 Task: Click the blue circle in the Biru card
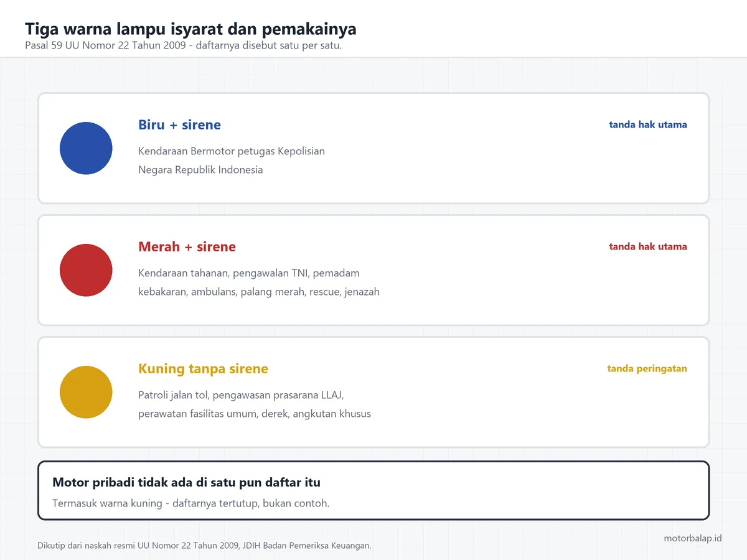86,148
